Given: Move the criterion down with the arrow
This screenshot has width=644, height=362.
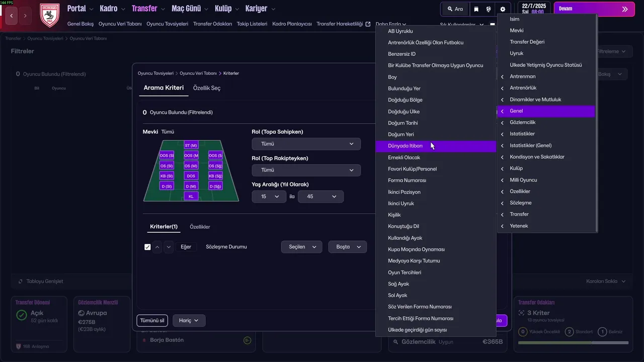Looking at the screenshot, I should (x=169, y=247).
